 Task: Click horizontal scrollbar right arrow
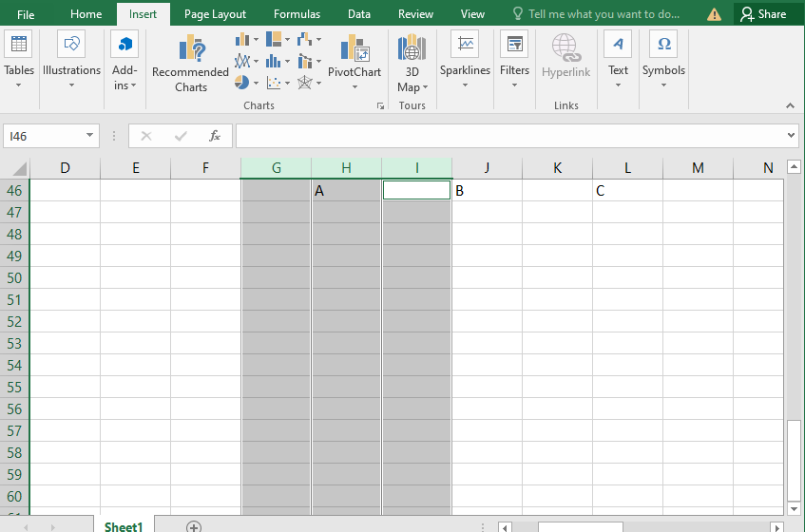(777, 527)
